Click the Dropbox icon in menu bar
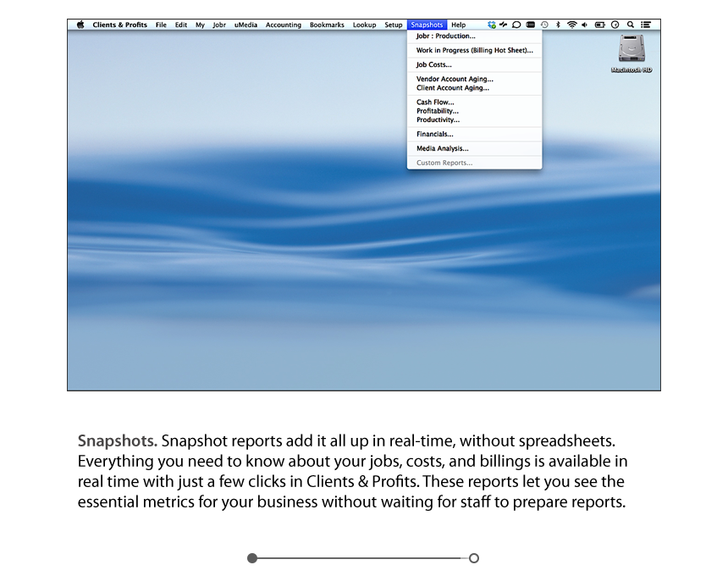Screen dimensions: 728x576 click(x=492, y=25)
